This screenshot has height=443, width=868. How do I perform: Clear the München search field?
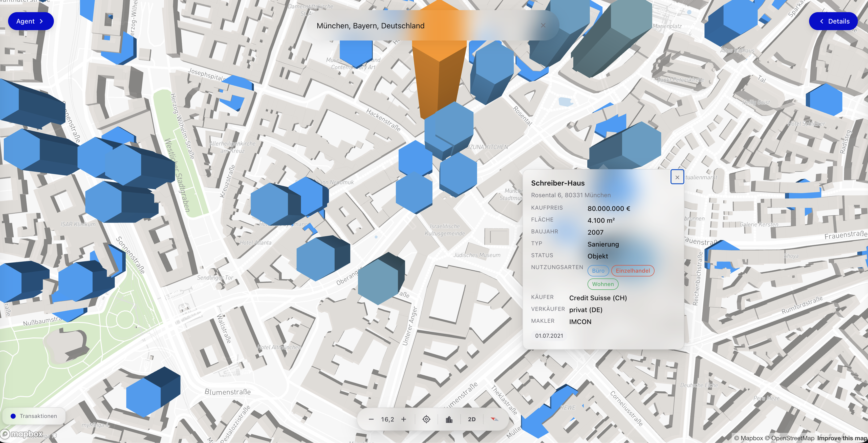tap(543, 25)
